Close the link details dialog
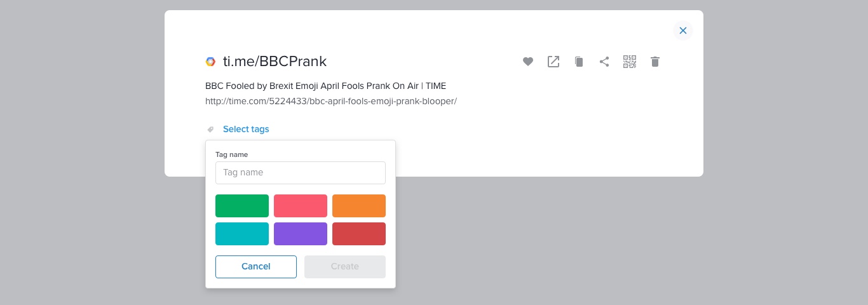Image resolution: width=868 pixels, height=305 pixels. [x=683, y=30]
